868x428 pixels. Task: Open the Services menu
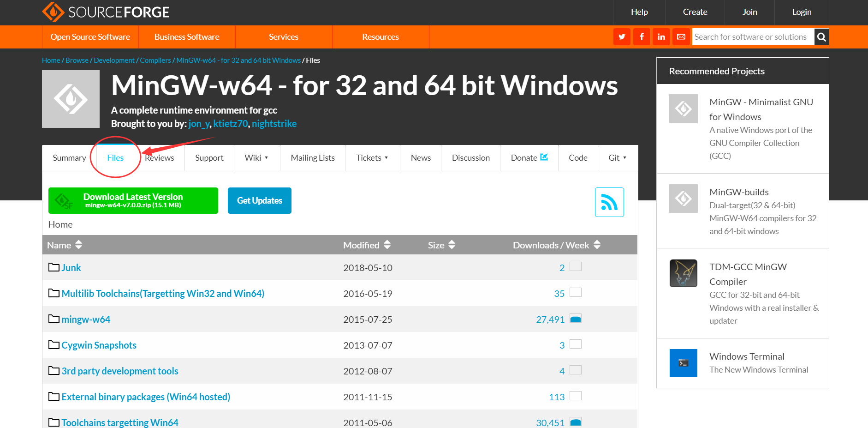tap(284, 37)
